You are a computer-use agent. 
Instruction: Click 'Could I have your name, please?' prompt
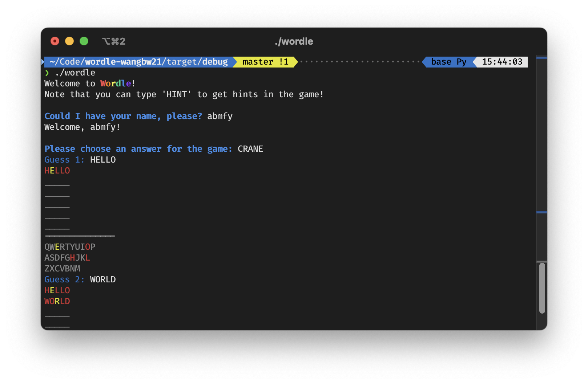point(123,116)
